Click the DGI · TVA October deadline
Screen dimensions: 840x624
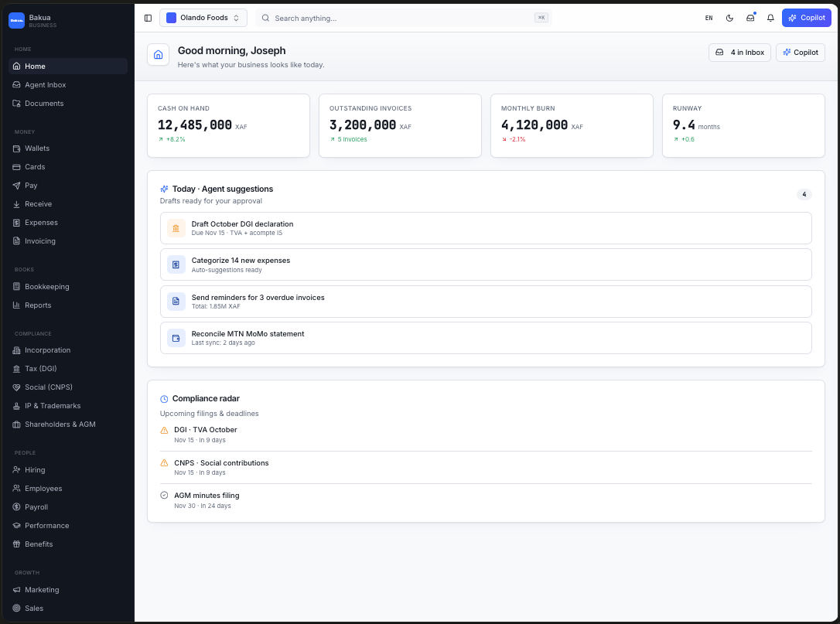click(486, 435)
